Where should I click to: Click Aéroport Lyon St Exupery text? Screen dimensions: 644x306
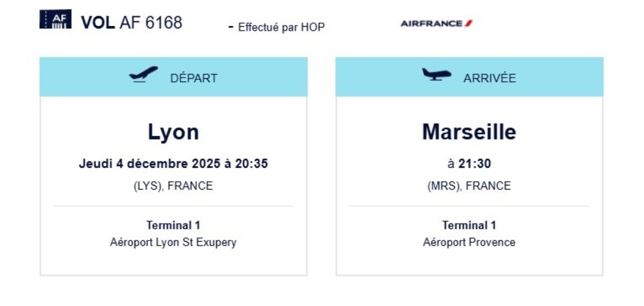click(x=173, y=242)
